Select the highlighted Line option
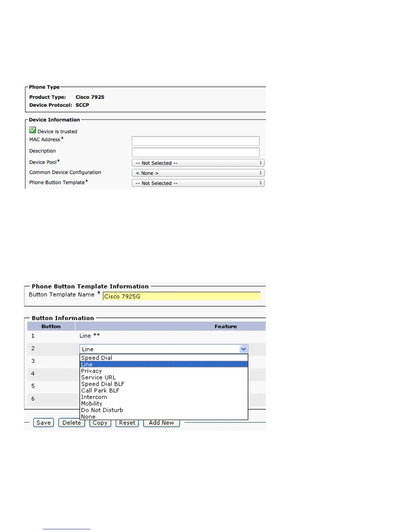 click(x=164, y=364)
